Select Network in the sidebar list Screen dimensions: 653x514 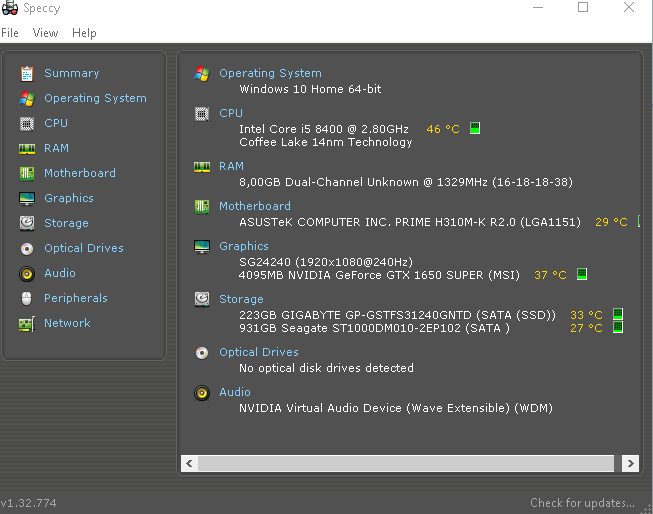click(x=67, y=323)
